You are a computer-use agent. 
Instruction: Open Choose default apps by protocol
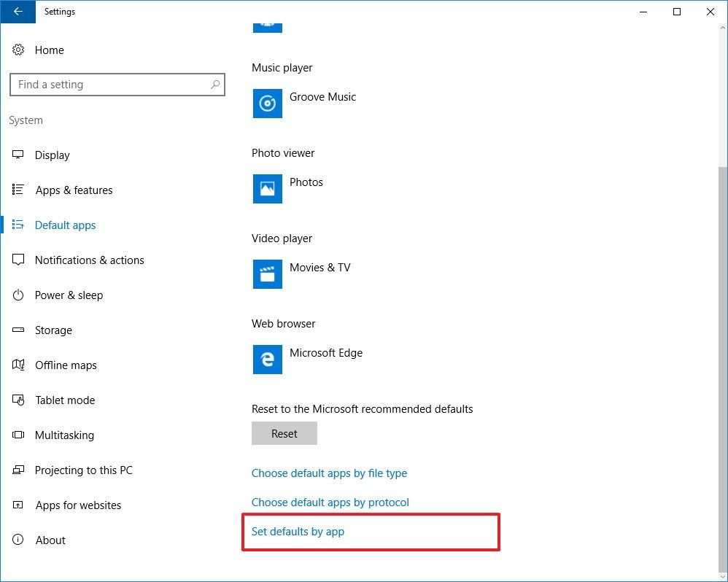point(330,502)
